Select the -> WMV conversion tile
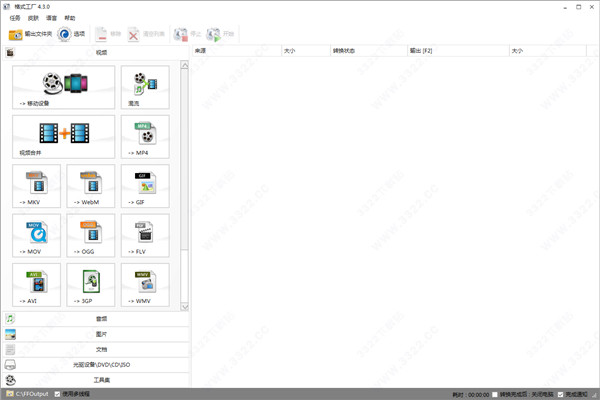The height and width of the screenshot is (400, 600). [145, 285]
